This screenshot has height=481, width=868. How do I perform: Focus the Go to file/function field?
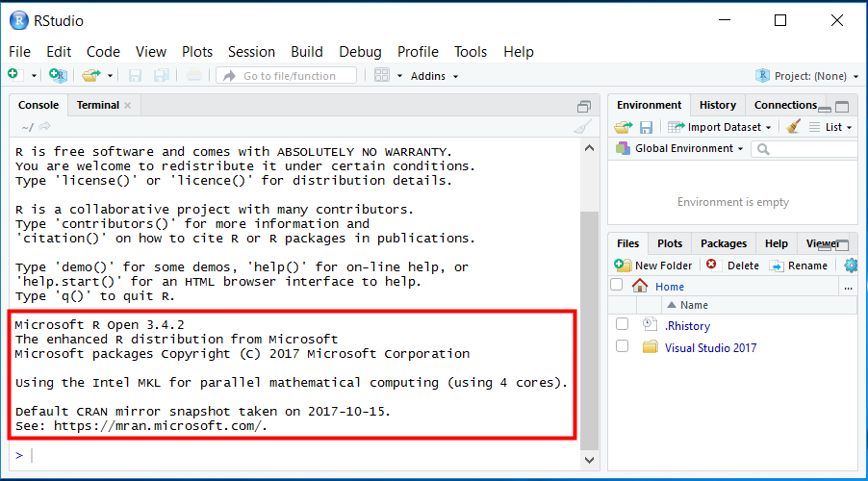[x=286, y=76]
